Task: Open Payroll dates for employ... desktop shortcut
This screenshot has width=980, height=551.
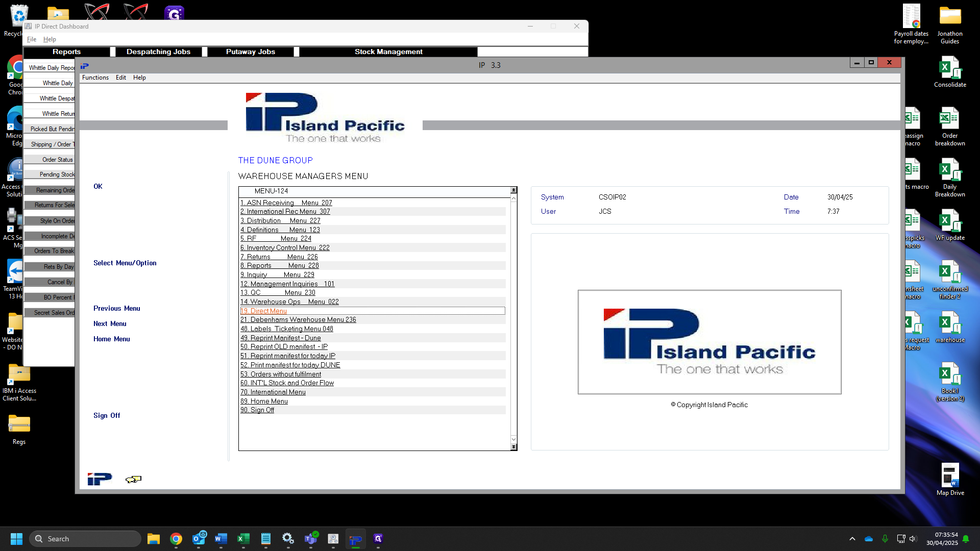Action: click(x=911, y=24)
